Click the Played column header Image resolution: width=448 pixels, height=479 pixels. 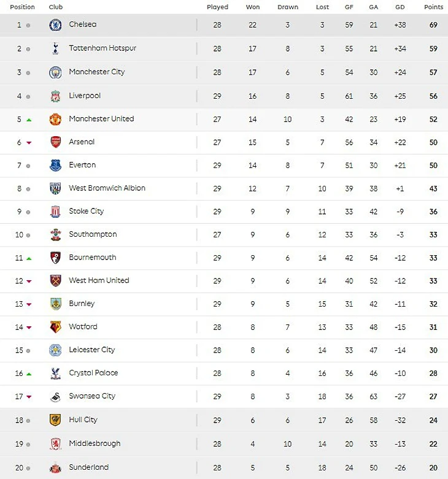[x=217, y=7]
